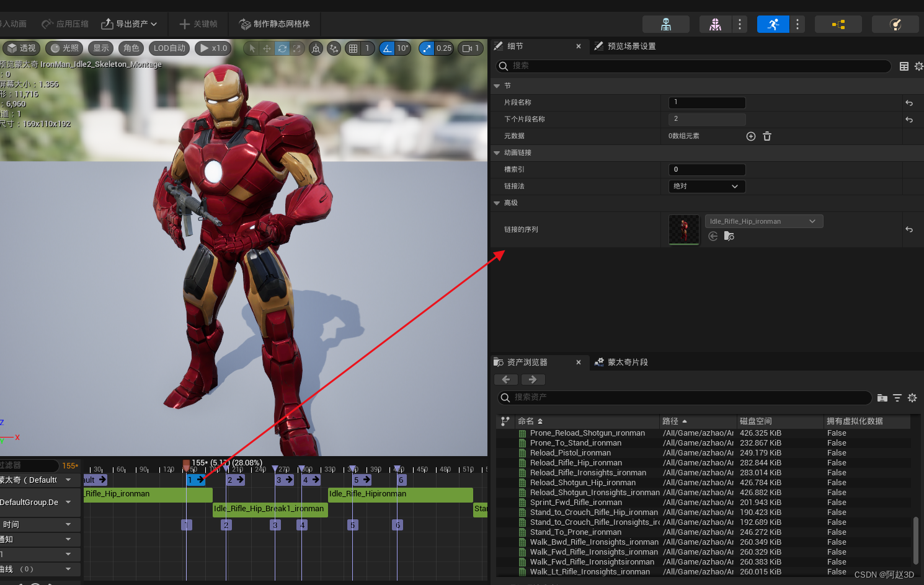Open the 导出资产 dropdown
The height and width of the screenshot is (585, 924).
click(129, 24)
